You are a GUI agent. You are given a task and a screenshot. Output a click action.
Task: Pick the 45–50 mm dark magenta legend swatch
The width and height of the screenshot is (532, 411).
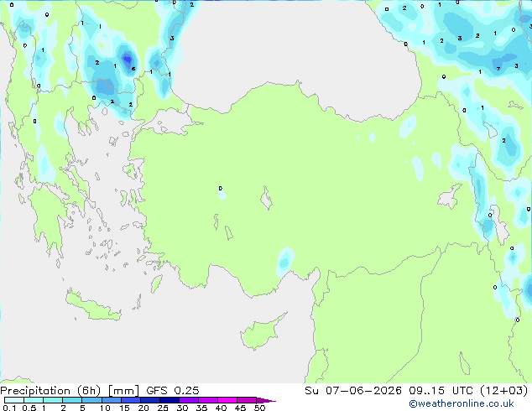[246, 400]
